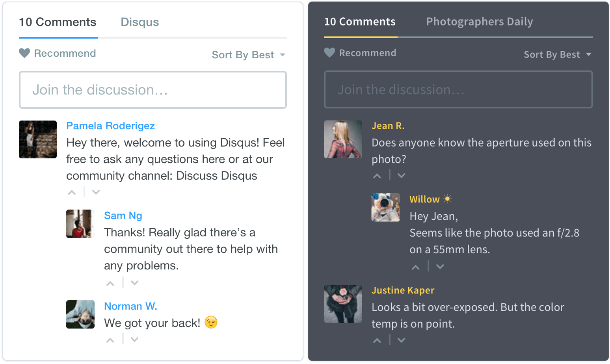
Task: Downvote Pamela Roderigez's welcome comment
Action: tap(96, 193)
